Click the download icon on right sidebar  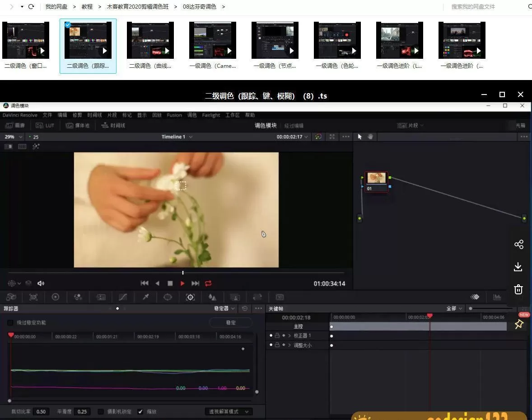[x=518, y=267]
